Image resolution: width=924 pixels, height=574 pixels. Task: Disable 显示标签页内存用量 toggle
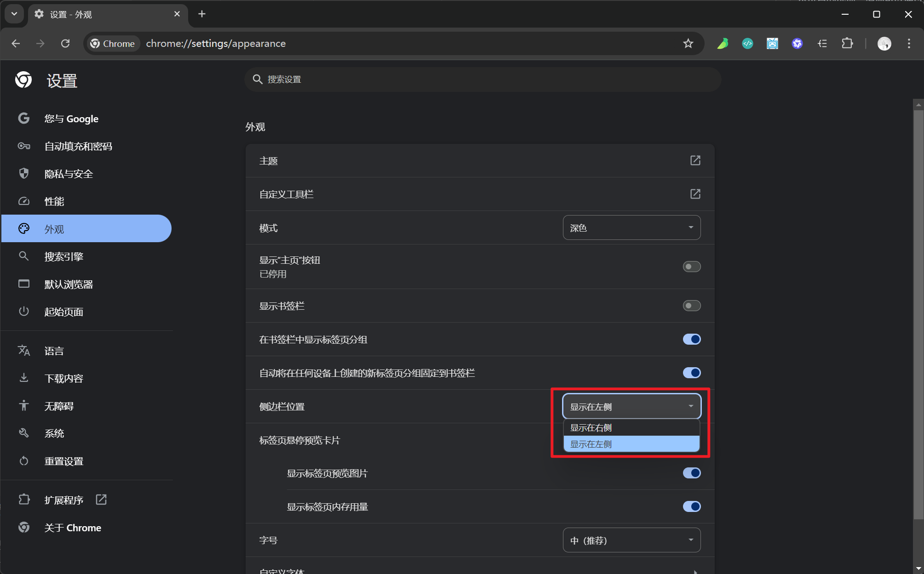691,506
